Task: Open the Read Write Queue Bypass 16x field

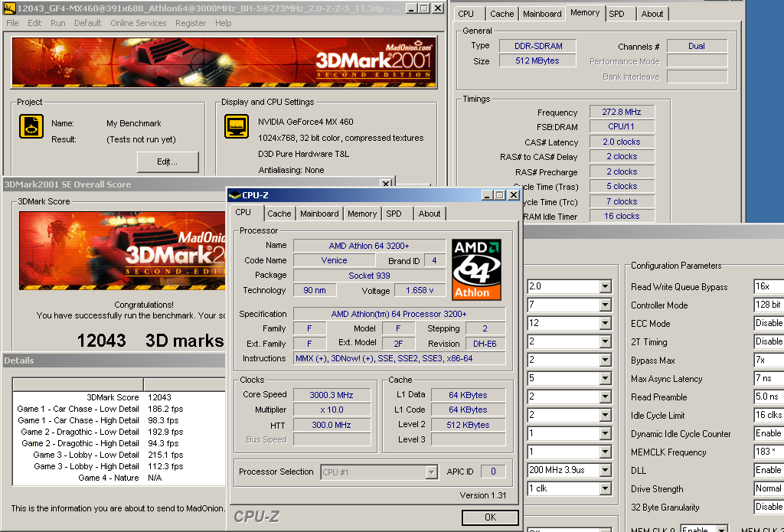Action: [x=769, y=286]
